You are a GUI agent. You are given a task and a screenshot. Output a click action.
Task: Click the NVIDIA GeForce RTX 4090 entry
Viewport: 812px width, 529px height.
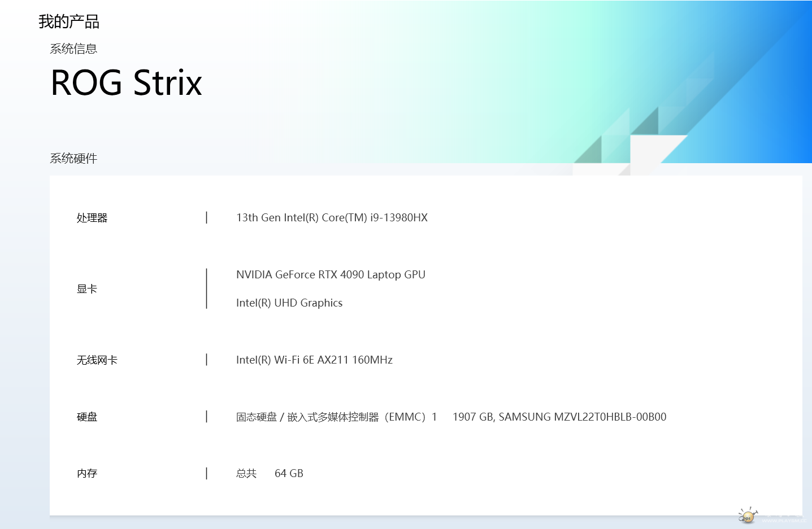point(331,275)
